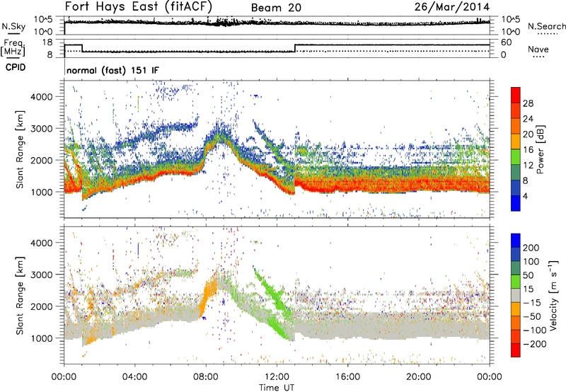Click the 'Nave' legend label
The height and width of the screenshot is (392, 566).
(x=538, y=49)
